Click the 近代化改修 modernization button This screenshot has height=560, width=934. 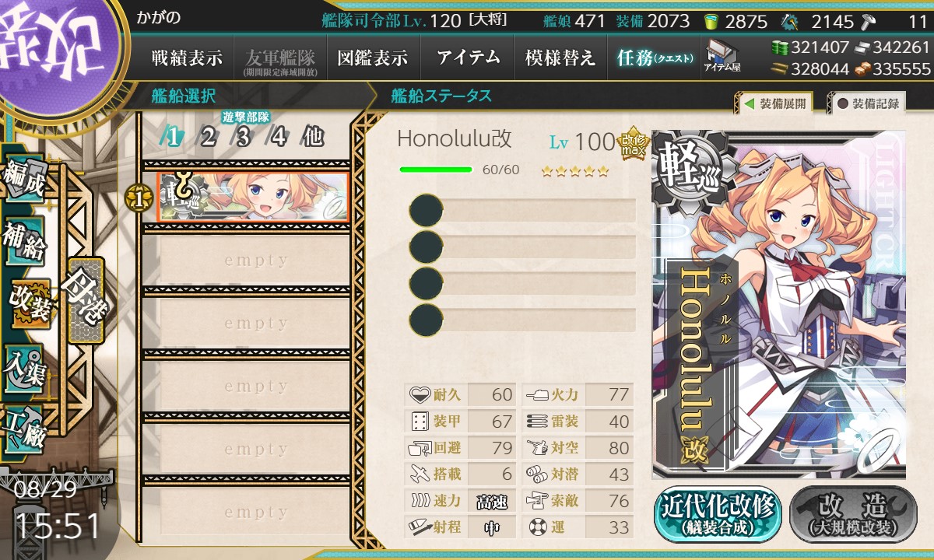click(717, 515)
